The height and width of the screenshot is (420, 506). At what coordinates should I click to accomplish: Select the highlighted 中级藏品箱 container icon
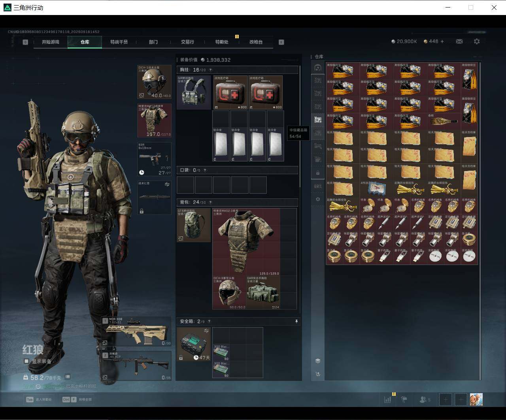(x=318, y=120)
